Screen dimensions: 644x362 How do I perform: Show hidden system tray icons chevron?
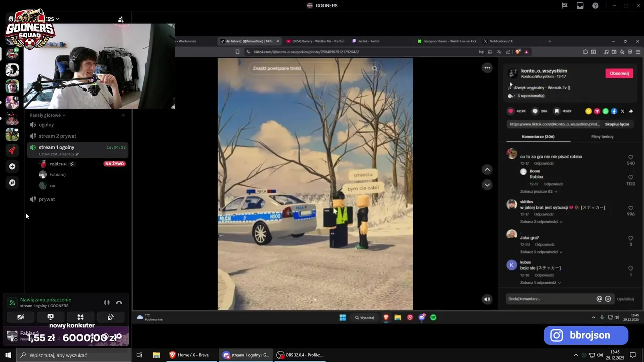[576, 355]
